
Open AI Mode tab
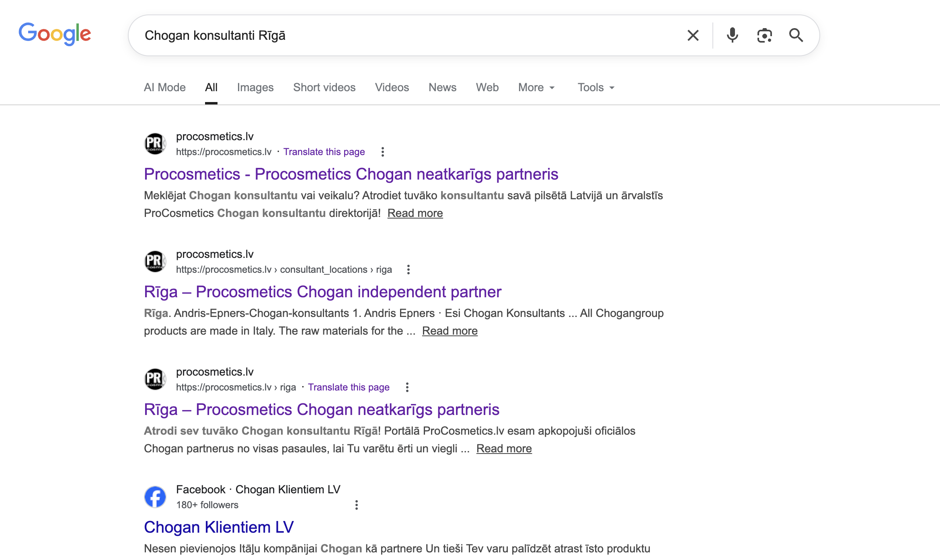[165, 88]
